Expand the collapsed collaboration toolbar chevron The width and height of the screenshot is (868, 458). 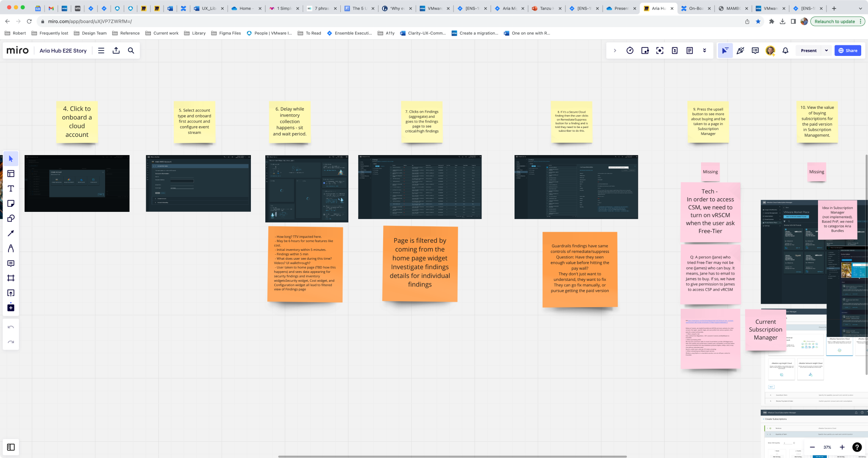point(615,50)
